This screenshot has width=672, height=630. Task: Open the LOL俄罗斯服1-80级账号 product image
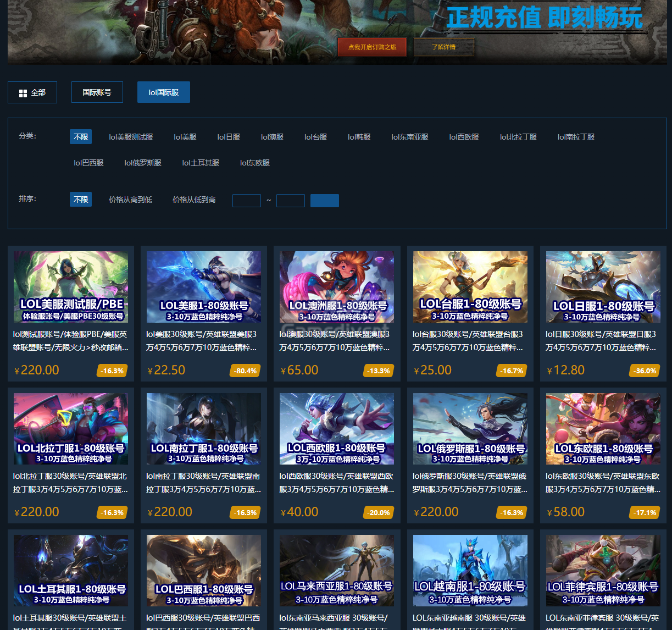[x=470, y=429]
